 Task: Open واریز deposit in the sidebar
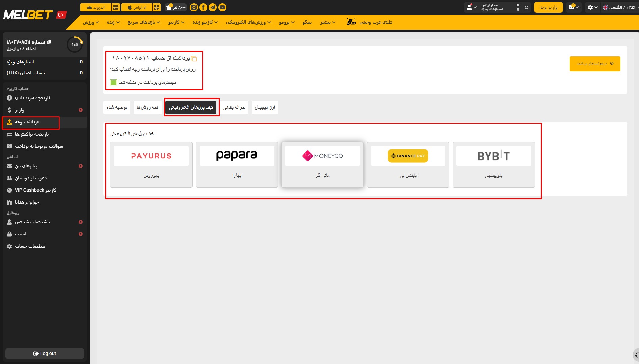(x=45, y=110)
